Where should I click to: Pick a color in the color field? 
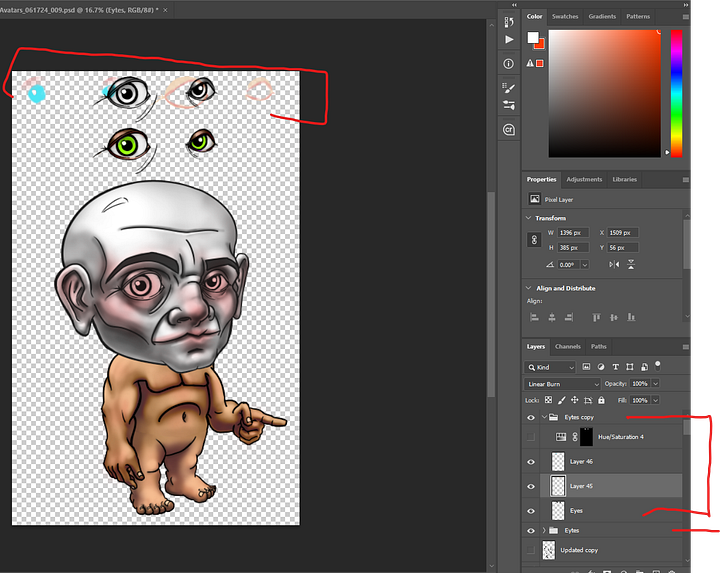[605, 94]
